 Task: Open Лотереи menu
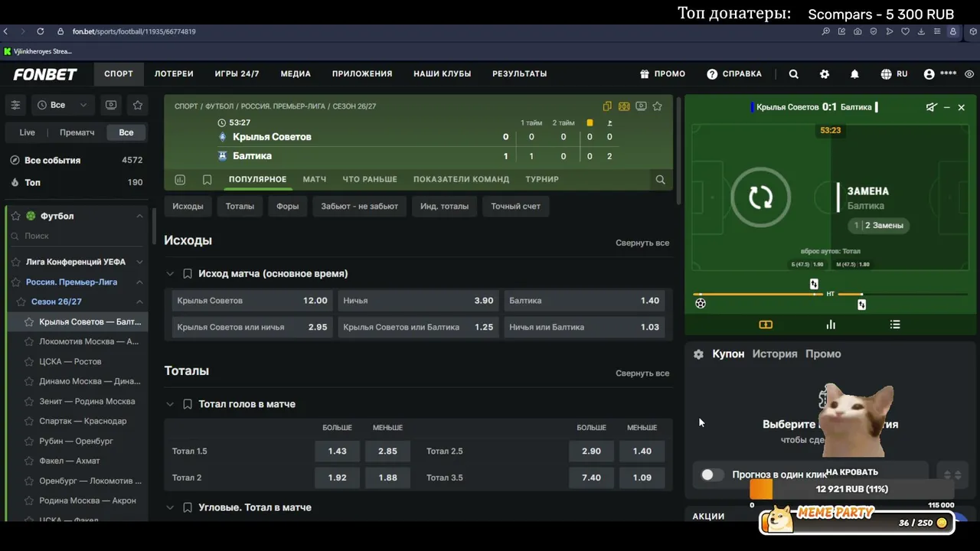tap(174, 74)
